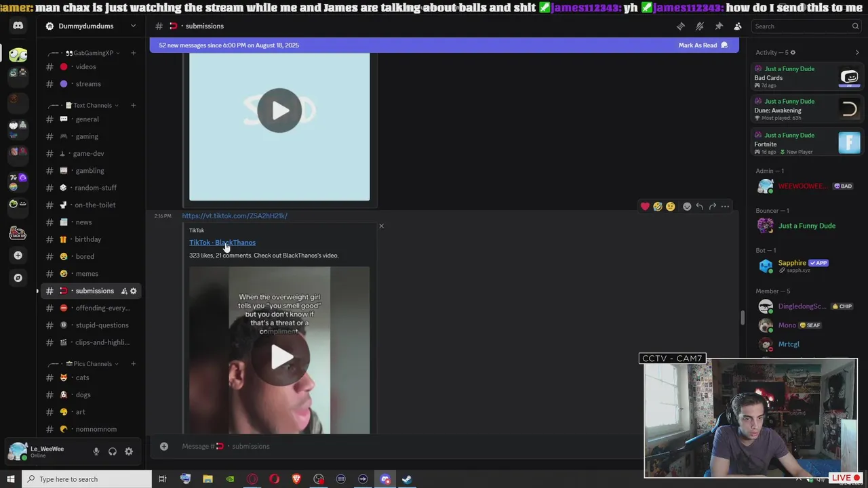
Task: Open the Fortnite activity card
Action: 807,143
